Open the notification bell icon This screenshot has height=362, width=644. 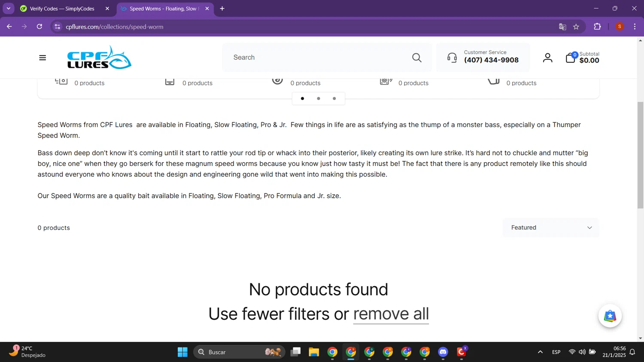pos(632,352)
